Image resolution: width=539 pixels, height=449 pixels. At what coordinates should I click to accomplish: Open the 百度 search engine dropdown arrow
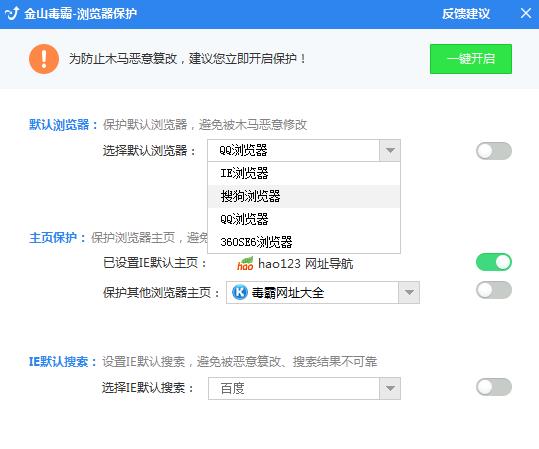pyautogui.click(x=390, y=388)
